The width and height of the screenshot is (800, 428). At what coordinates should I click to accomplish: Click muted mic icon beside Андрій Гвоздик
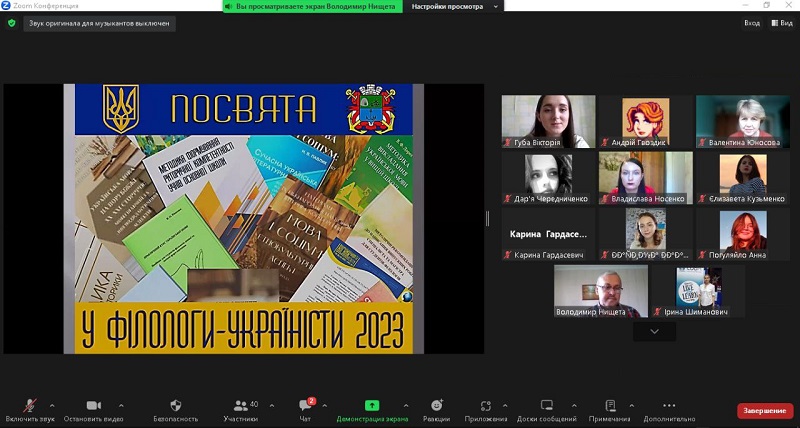click(x=605, y=143)
